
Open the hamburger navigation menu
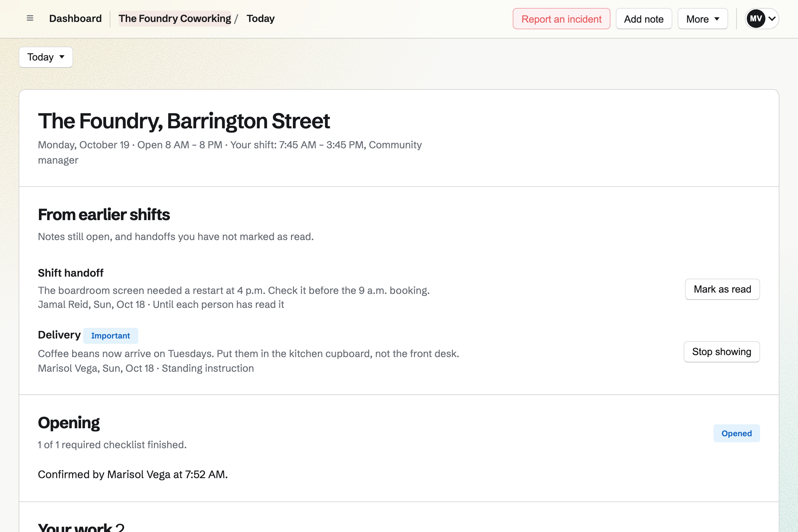tap(30, 18)
